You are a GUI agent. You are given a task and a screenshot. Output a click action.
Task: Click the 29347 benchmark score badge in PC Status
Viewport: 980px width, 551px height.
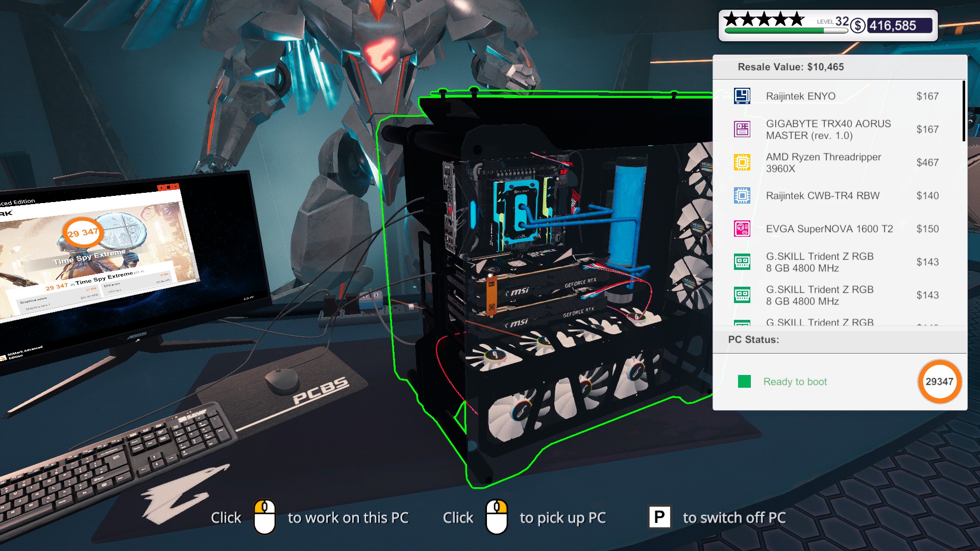[939, 382]
